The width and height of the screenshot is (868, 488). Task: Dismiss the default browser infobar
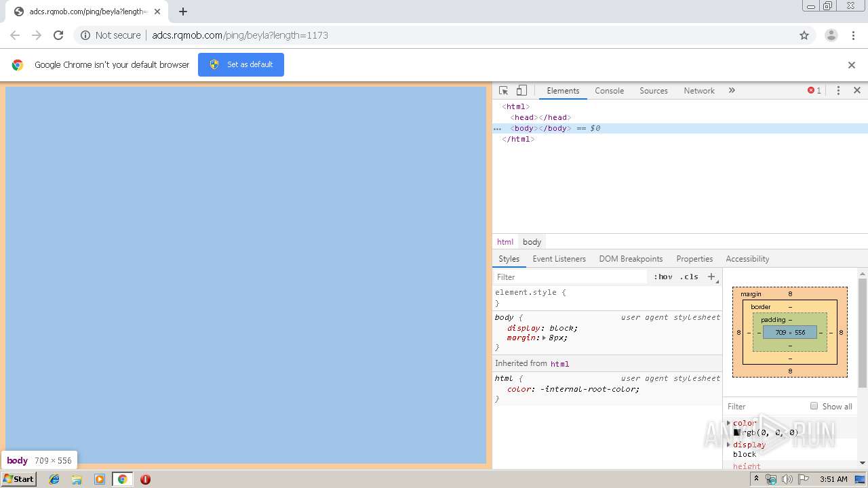[x=852, y=65]
